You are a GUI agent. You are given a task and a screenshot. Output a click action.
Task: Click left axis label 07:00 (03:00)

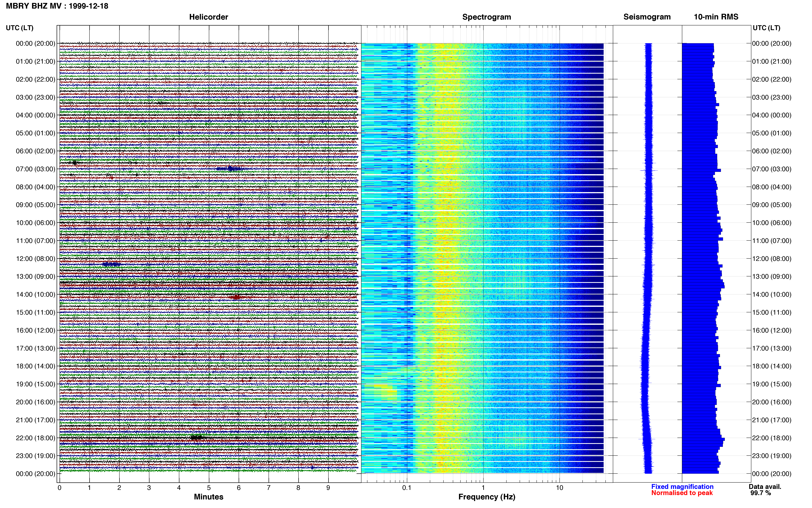click(36, 169)
